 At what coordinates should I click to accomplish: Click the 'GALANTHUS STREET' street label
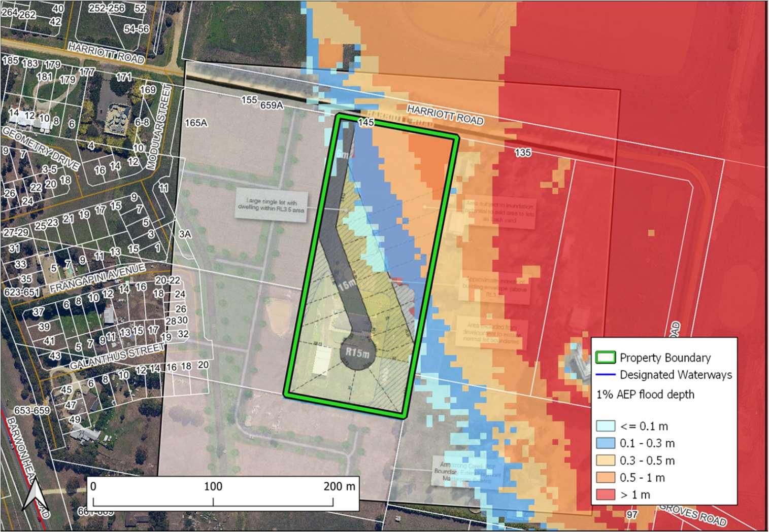pos(117,356)
